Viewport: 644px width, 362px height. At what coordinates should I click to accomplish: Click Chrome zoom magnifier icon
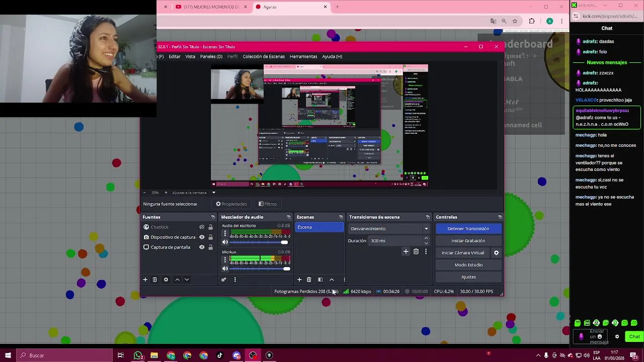click(x=504, y=21)
